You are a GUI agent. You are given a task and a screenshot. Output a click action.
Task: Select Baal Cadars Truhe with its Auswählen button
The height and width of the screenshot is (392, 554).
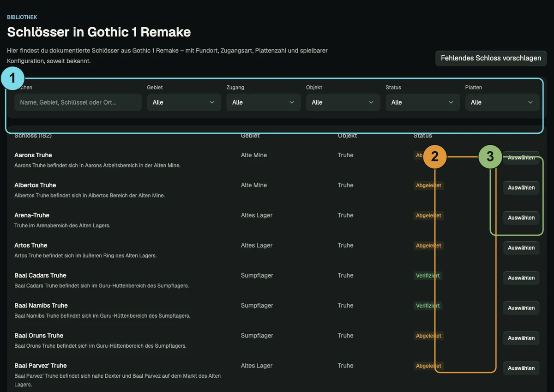pos(521,278)
